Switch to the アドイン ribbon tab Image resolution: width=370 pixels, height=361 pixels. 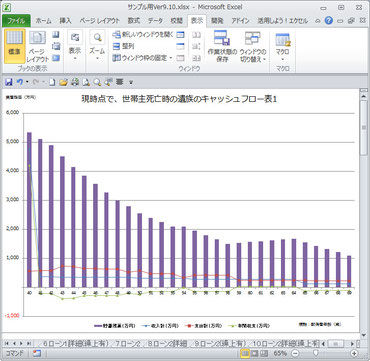tap(240, 21)
